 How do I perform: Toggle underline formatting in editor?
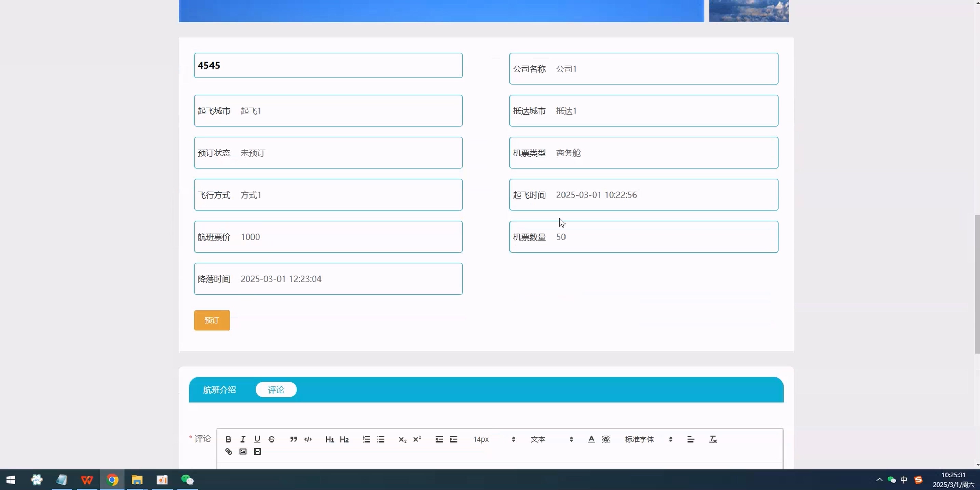pos(257,439)
